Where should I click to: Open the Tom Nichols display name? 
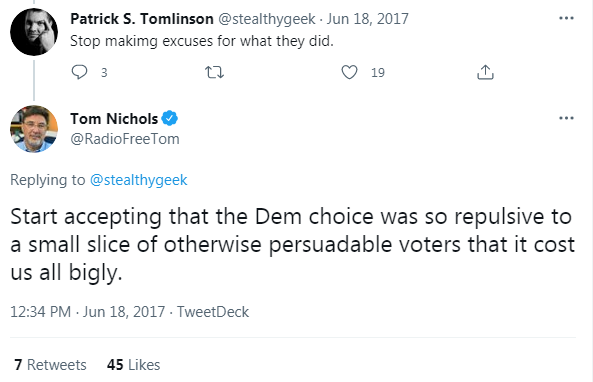pos(114,119)
